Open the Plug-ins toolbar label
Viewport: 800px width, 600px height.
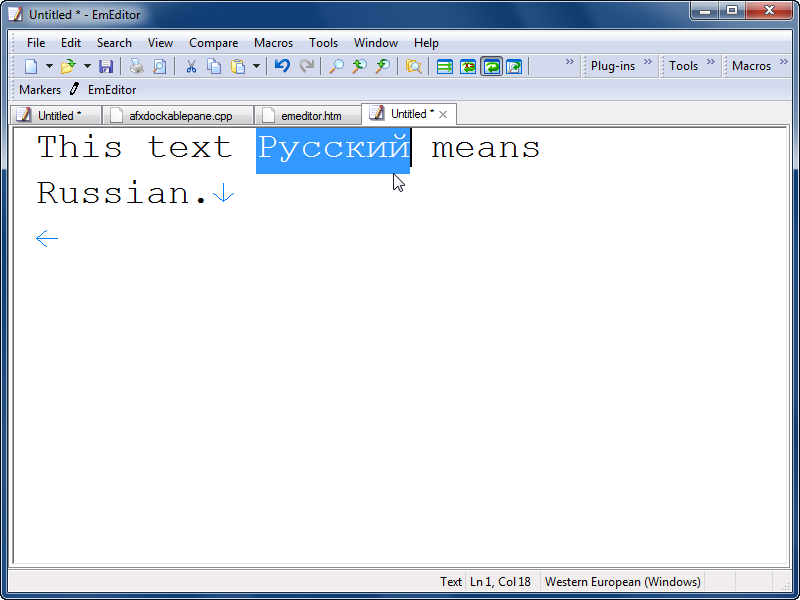(x=613, y=66)
